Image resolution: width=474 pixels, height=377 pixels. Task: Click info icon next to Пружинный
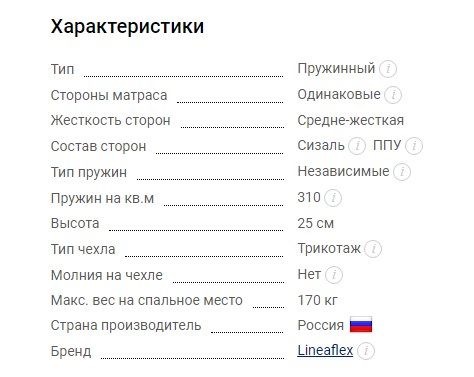(x=388, y=69)
